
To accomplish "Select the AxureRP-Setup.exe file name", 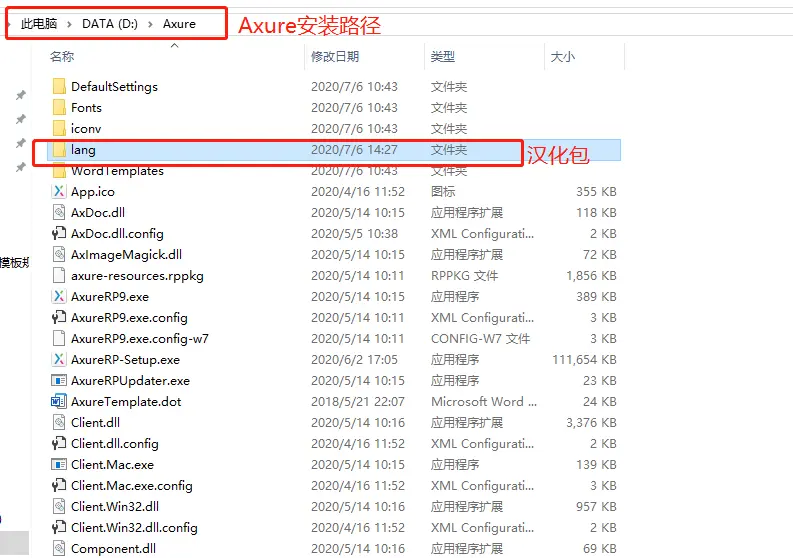I will click(125, 360).
